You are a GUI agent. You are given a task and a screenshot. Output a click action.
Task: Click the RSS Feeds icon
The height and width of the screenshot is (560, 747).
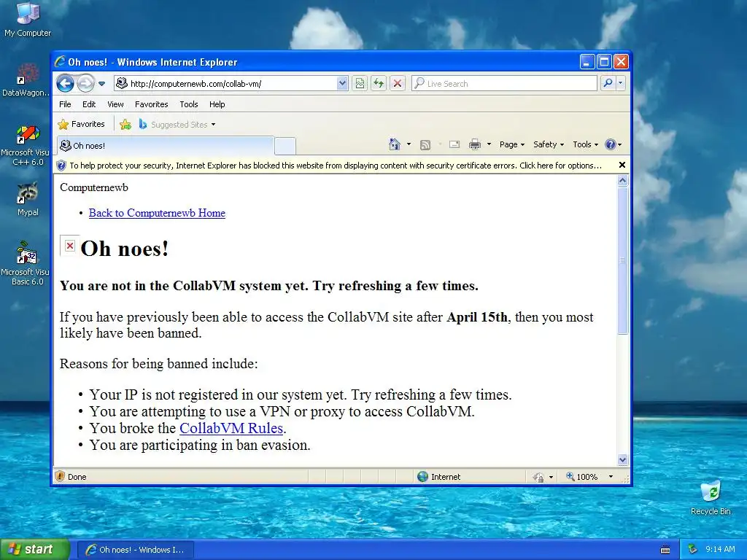tap(425, 145)
